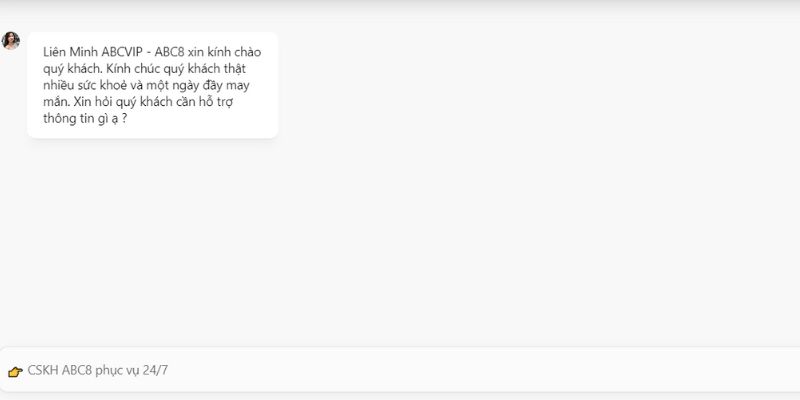The height and width of the screenshot is (400, 800).
Task: Click the pointing hand emoji in input box
Action: point(15,371)
